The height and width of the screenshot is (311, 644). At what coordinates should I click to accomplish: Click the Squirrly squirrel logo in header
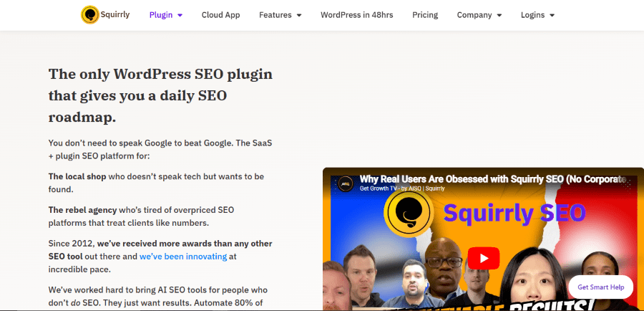(x=90, y=14)
